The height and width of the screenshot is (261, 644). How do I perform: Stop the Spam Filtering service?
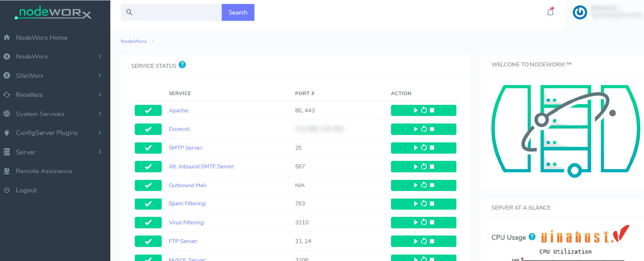click(x=432, y=204)
